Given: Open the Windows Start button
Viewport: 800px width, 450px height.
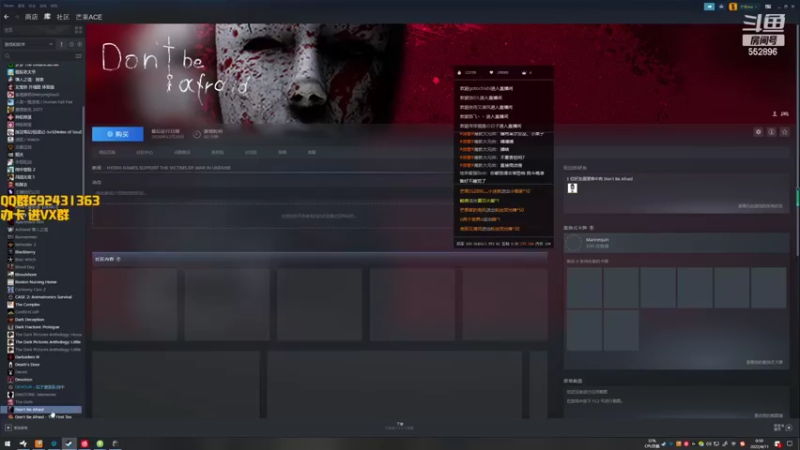Looking at the screenshot, I should coord(7,444).
